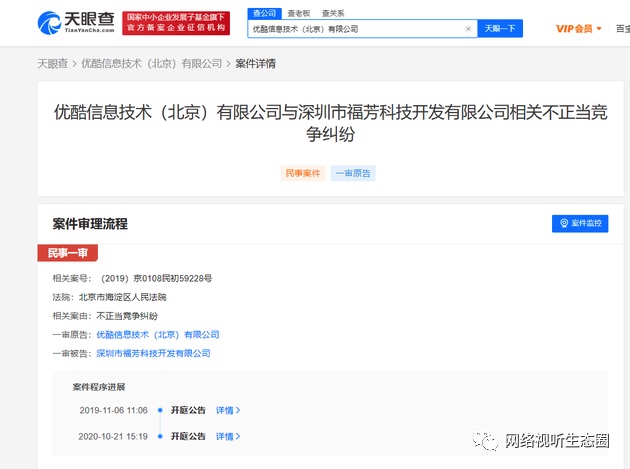Click the 案件详情 breadcrumb text
This screenshot has width=630, height=469.
point(256,63)
